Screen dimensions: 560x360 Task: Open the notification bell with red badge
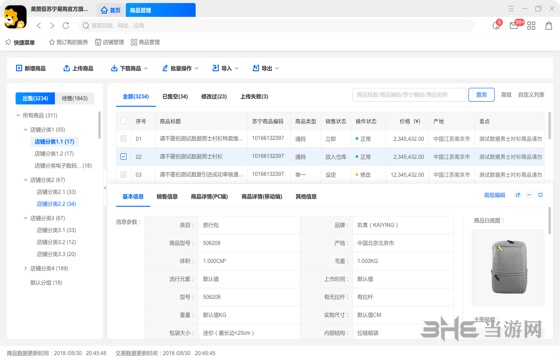coord(496,25)
